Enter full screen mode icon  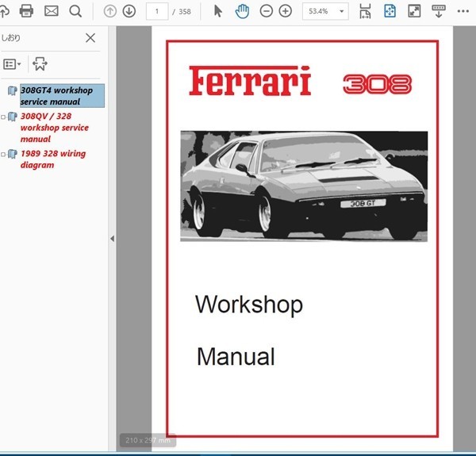pos(414,12)
